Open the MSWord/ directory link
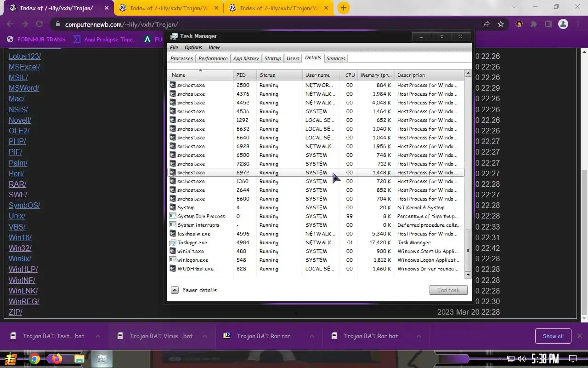Screen dimensions: 588x368 24,88
